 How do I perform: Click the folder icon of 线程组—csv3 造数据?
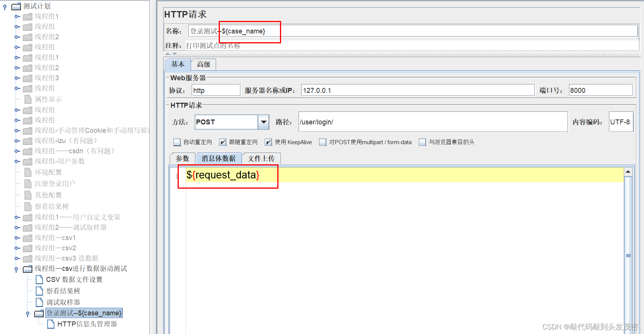click(27, 258)
